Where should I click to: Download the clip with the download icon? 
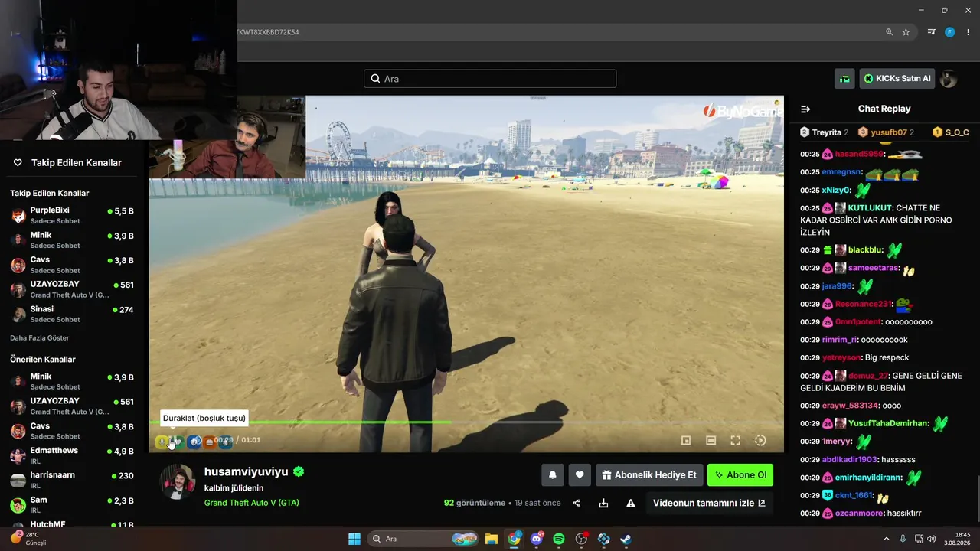(x=603, y=503)
